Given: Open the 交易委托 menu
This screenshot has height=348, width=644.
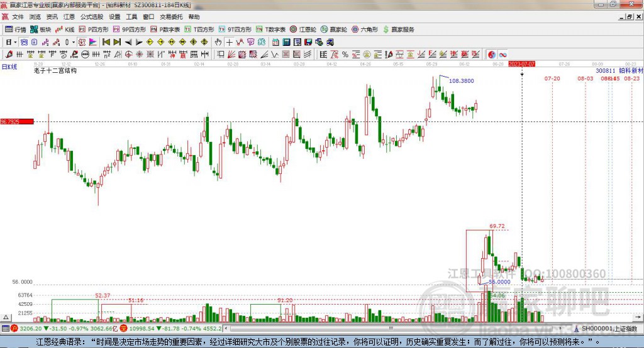Looking at the screenshot, I should point(171,17).
